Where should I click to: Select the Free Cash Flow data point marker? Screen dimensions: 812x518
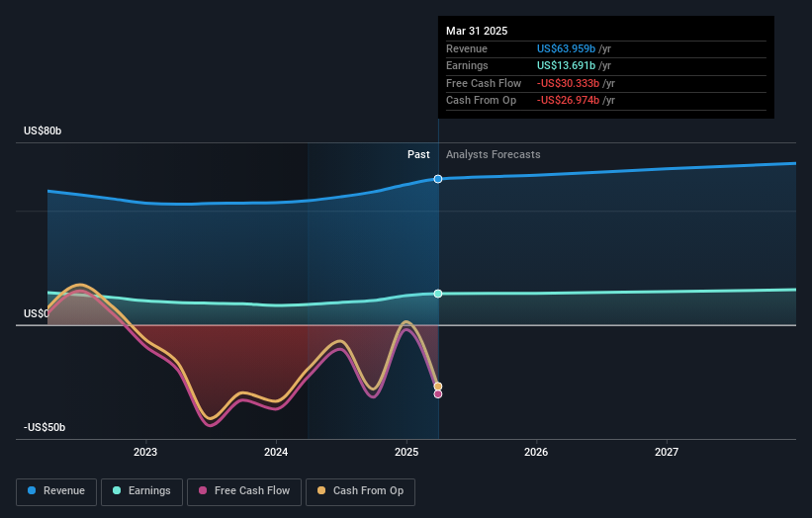coord(438,394)
